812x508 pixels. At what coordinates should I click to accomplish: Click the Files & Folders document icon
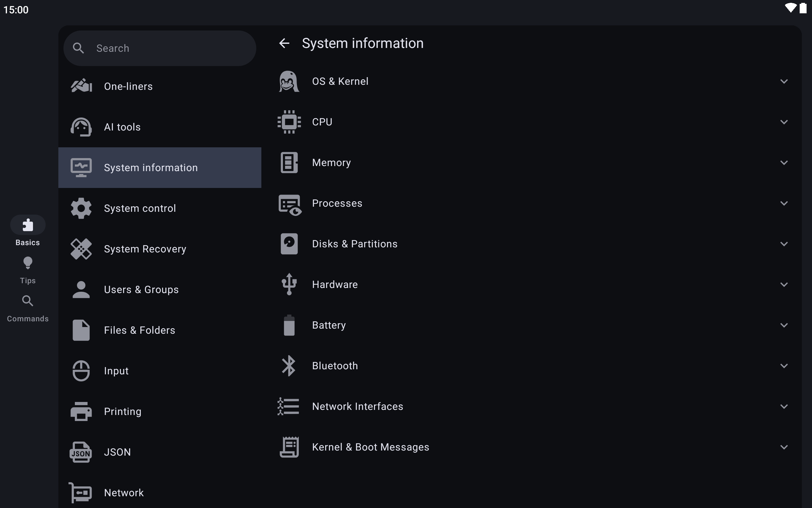pos(81,330)
